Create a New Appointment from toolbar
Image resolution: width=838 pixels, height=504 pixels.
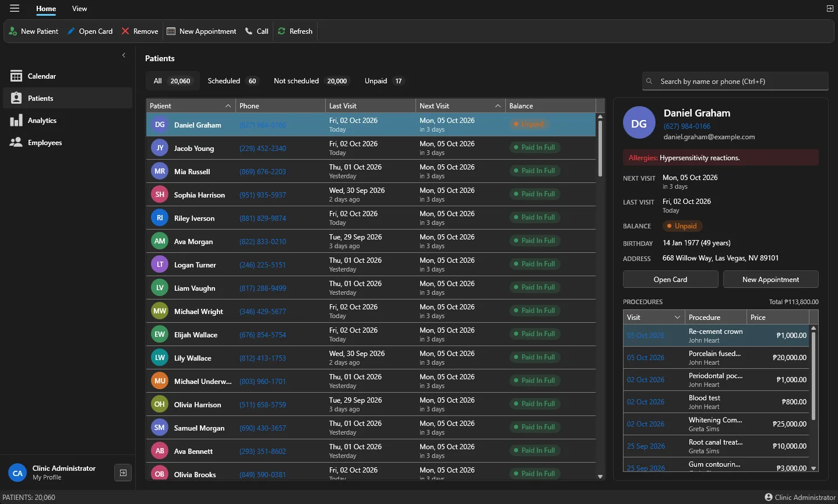click(202, 31)
